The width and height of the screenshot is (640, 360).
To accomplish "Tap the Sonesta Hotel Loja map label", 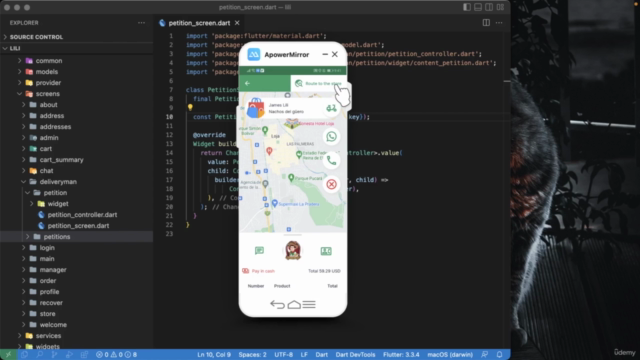I will (317, 123).
